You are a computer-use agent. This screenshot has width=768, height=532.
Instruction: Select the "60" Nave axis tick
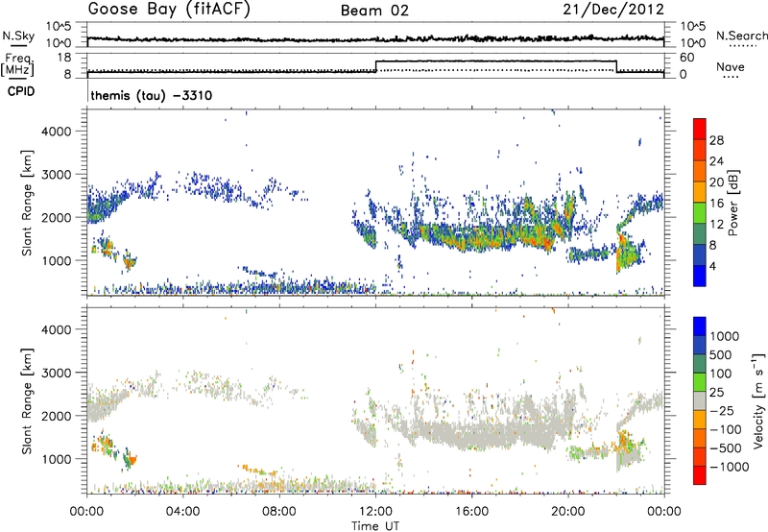click(686, 58)
